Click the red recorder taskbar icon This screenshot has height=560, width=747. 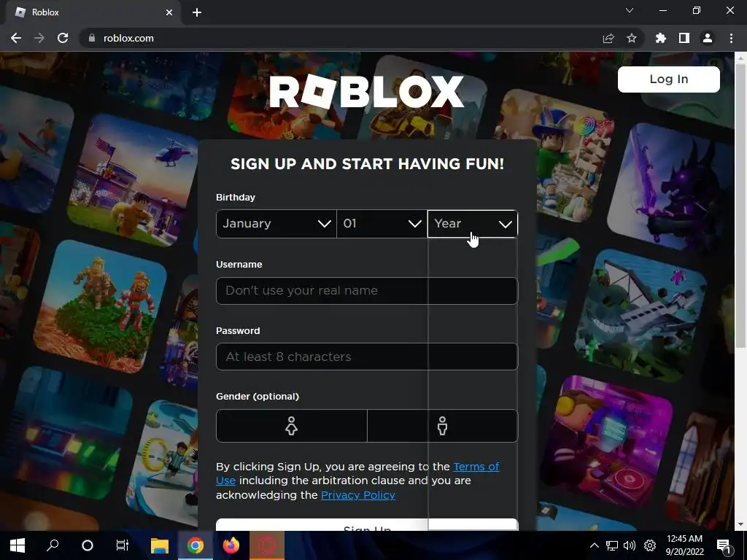(x=267, y=545)
